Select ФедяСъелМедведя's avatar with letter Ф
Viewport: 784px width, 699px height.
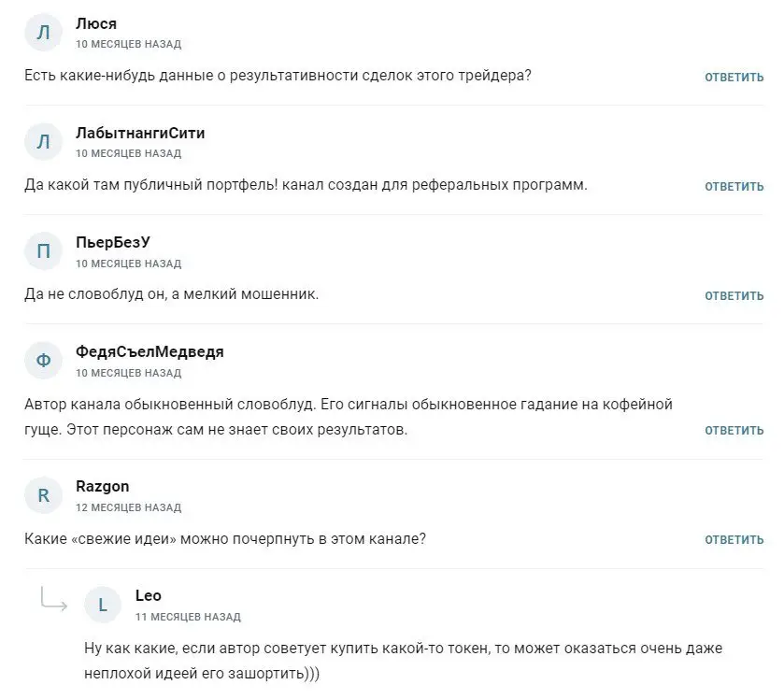(44, 361)
